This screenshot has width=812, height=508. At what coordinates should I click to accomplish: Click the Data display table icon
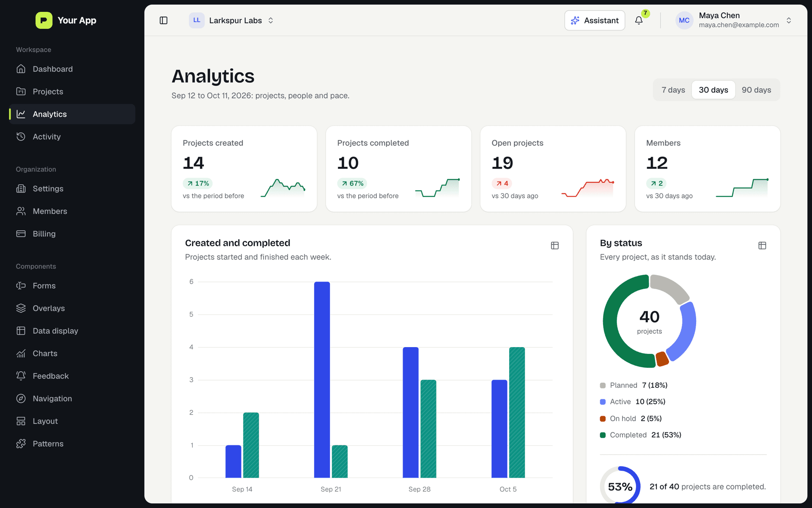point(21,331)
